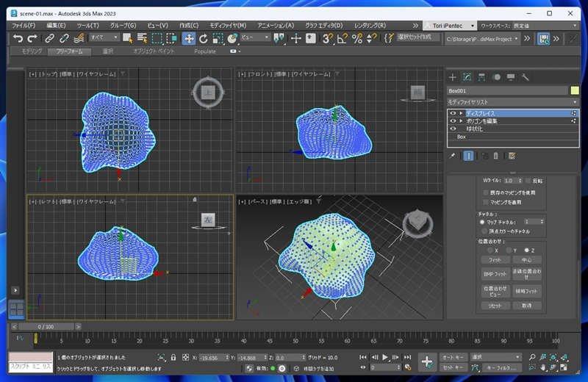The image size is (588, 382).
Task: Select X alignment radio button
Action: pos(490,250)
